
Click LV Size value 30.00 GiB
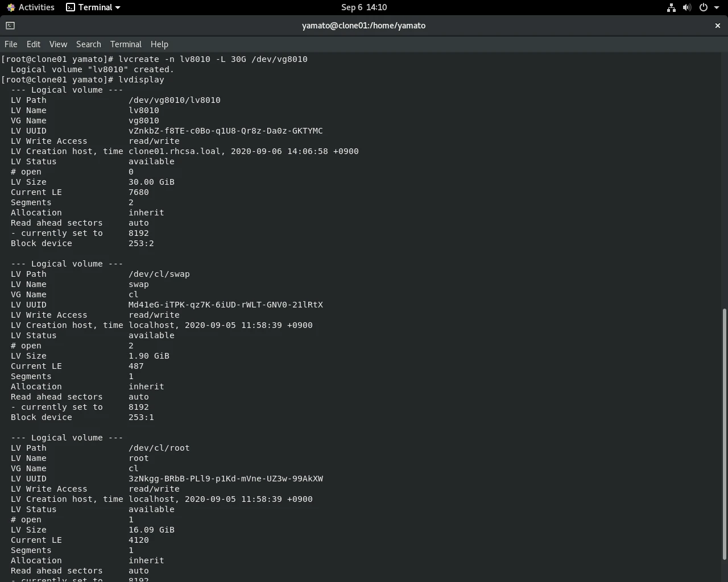151,182
